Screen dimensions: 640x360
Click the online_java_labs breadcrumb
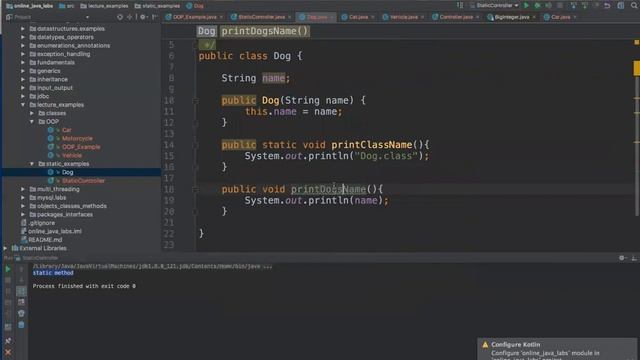coord(29,6)
